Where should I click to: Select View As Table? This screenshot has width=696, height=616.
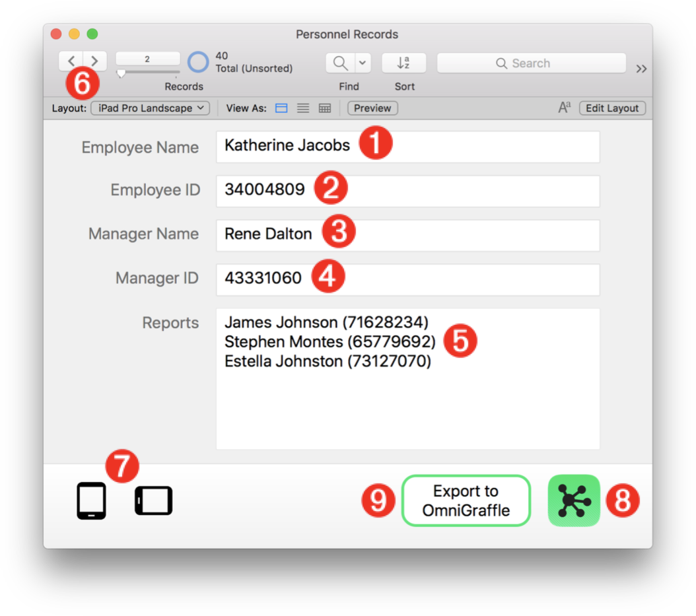point(325,108)
